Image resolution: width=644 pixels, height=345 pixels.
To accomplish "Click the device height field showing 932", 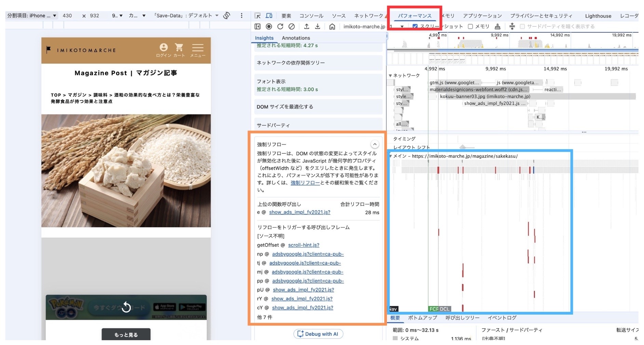I will click(x=95, y=15).
